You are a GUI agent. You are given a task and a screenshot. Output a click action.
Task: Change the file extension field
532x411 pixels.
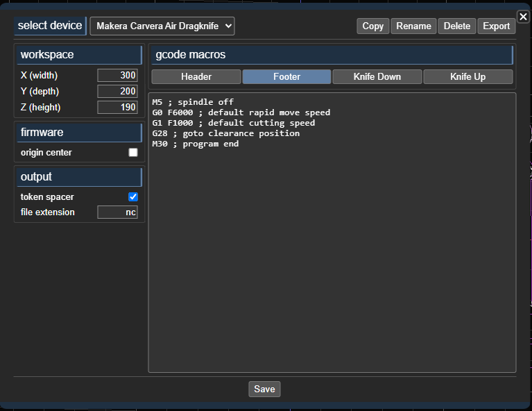tap(117, 212)
